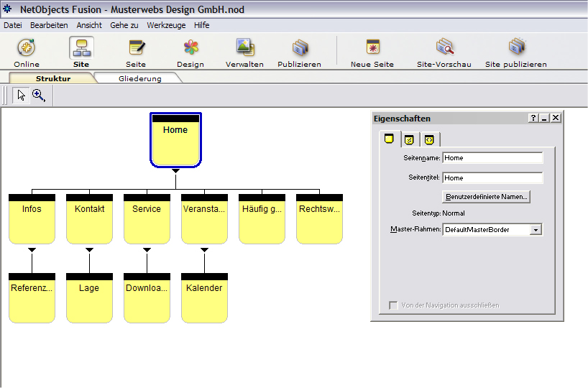The image size is (588, 388).
Task: Collapse the Infos page subtree arrow
Action: 32,250
